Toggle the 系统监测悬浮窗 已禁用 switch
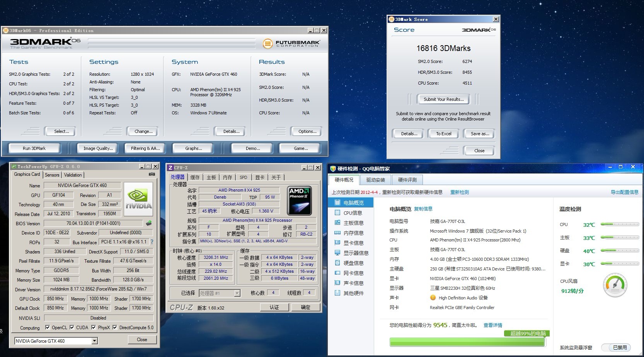 (x=617, y=347)
